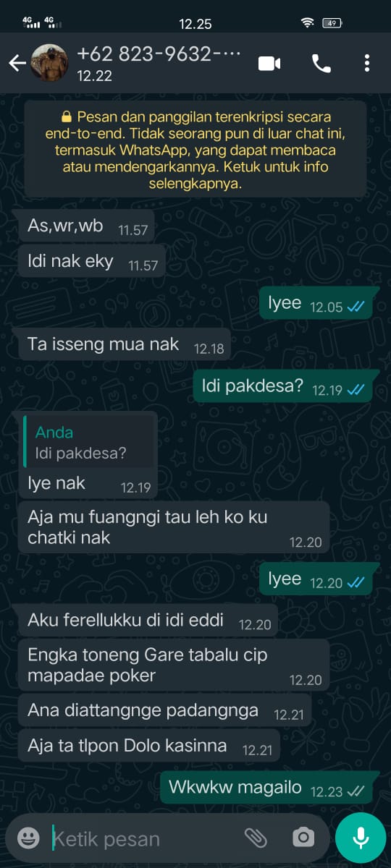
Task: Select the "Wkwkw magailo" sent message
Action: (x=266, y=788)
